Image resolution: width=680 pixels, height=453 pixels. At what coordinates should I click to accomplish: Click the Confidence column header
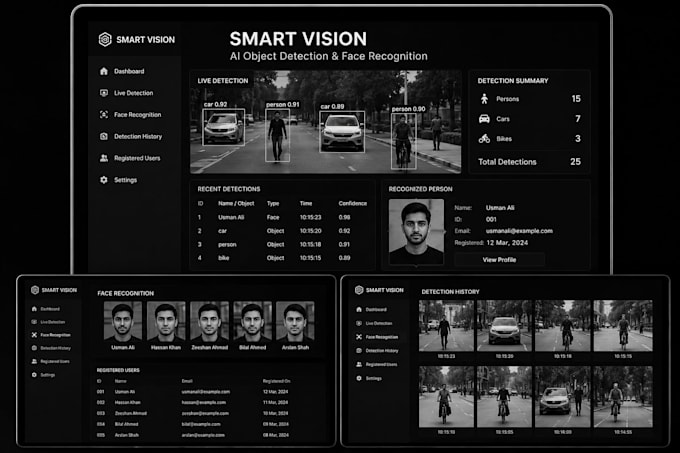pos(353,203)
